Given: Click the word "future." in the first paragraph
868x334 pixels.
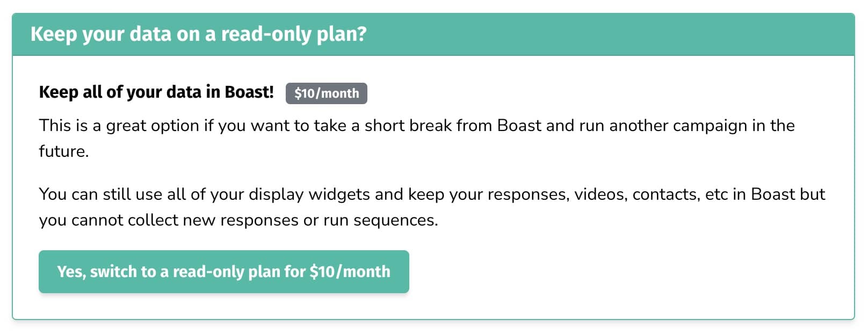Looking at the screenshot, I should coord(63,151).
